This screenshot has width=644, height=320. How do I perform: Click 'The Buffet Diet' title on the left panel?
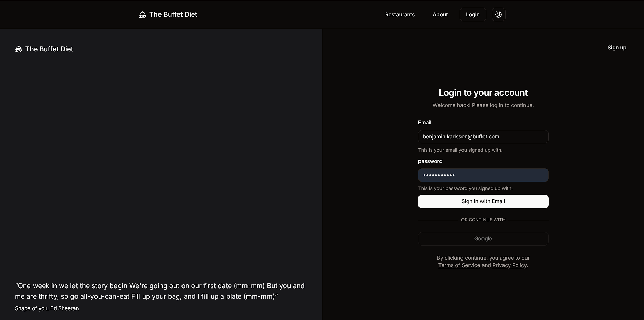point(49,49)
